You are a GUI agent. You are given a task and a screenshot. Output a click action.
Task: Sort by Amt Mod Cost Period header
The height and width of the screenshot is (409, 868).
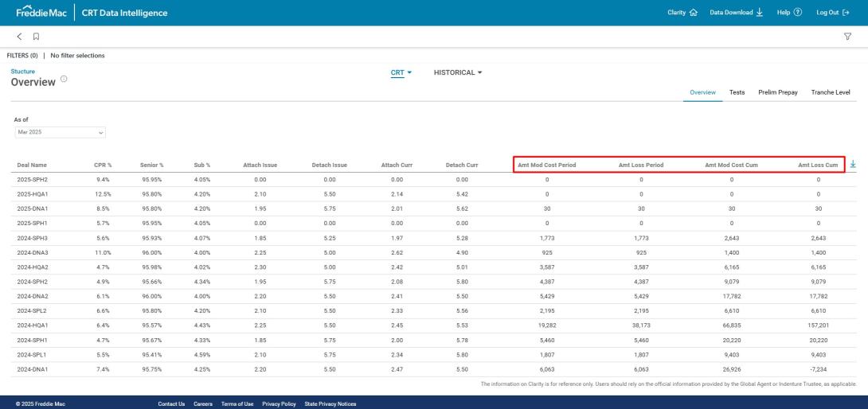[x=547, y=165]
